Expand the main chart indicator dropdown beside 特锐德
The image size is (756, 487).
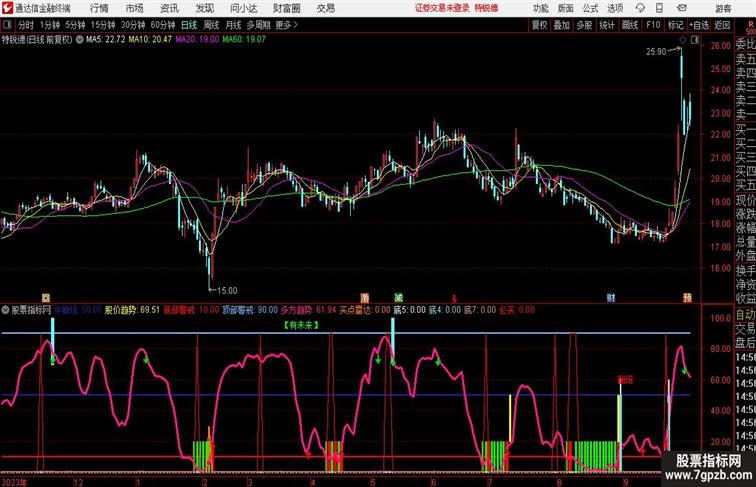(80, 40)
